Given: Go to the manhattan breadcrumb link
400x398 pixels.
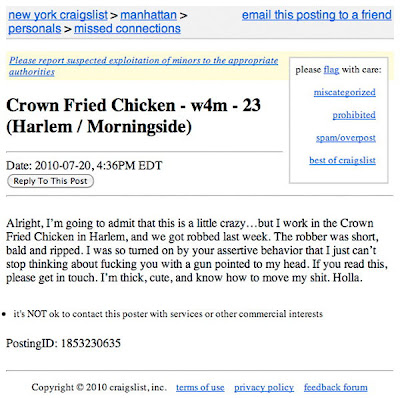Looking at the screenshot, I should [x=148, y=15].
